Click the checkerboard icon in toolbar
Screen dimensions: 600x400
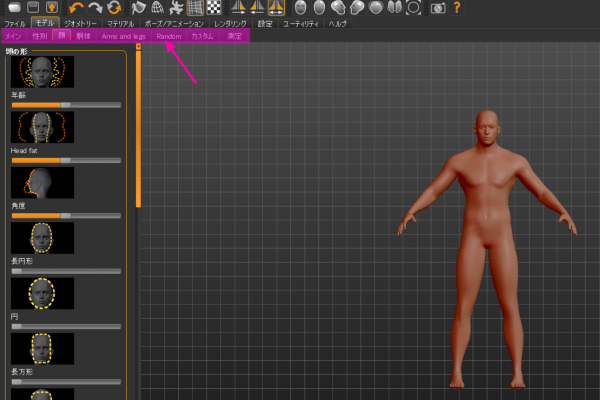point(214,8)
